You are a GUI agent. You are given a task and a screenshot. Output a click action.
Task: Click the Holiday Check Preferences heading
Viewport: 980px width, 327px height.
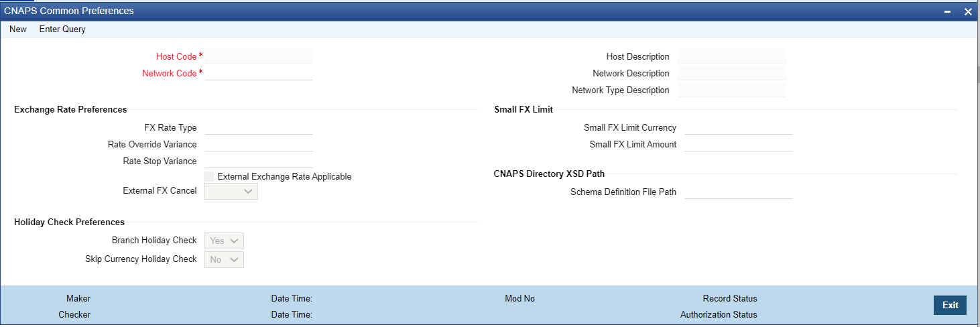coord(69,222)
